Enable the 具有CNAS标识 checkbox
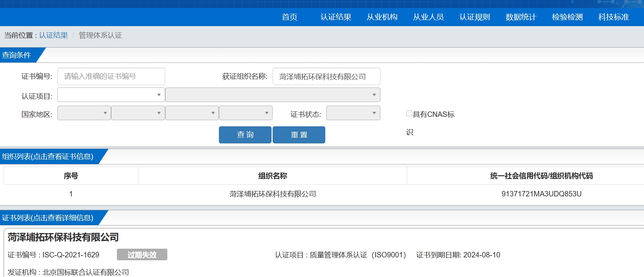 409,113
